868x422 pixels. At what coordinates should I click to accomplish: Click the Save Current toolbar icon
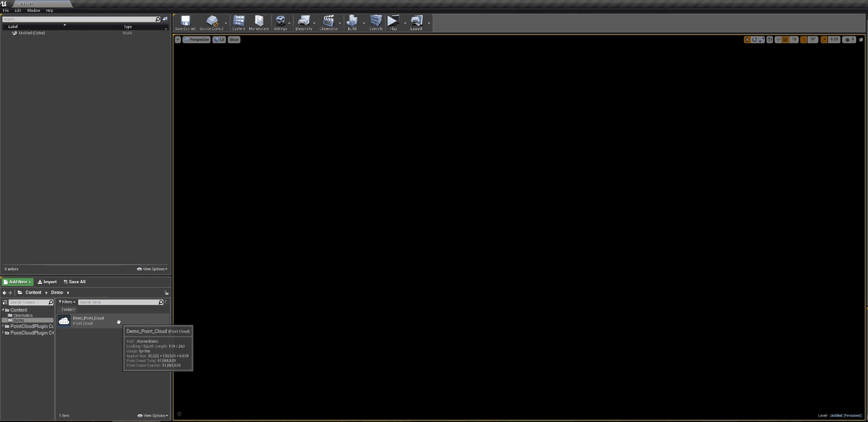(x=185, y=23)
